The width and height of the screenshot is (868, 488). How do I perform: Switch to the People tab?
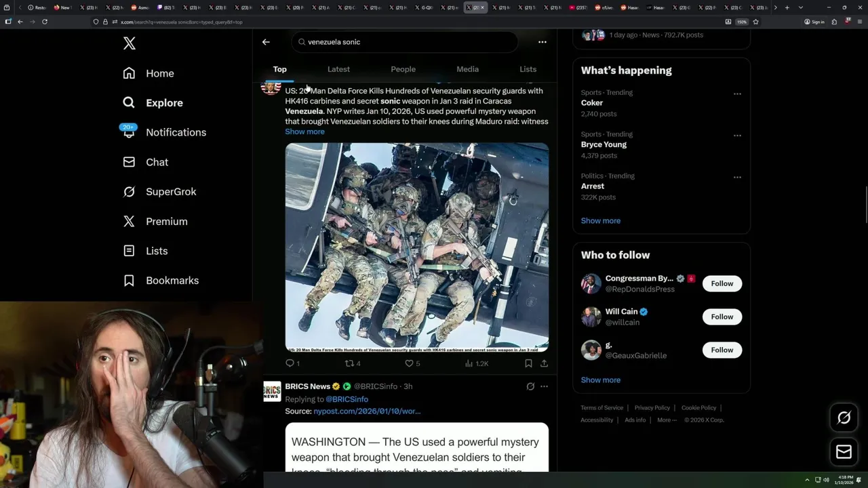pos(403,69)
